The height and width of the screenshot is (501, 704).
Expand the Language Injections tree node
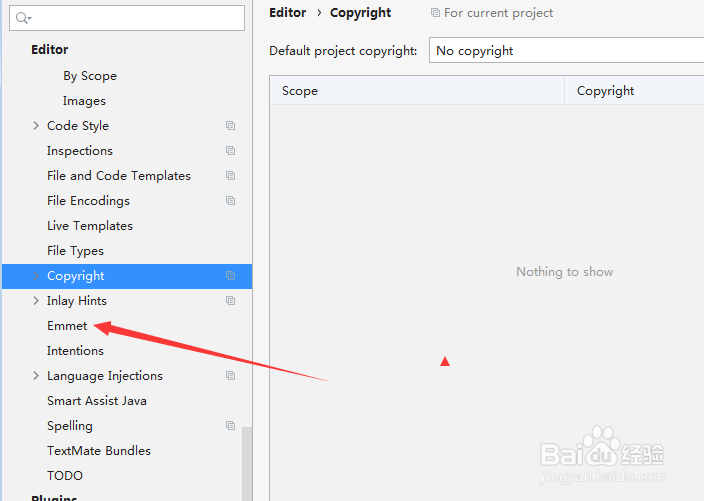36,376
